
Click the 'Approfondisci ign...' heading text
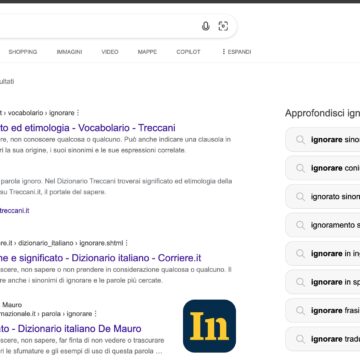[x=322, y=113]
